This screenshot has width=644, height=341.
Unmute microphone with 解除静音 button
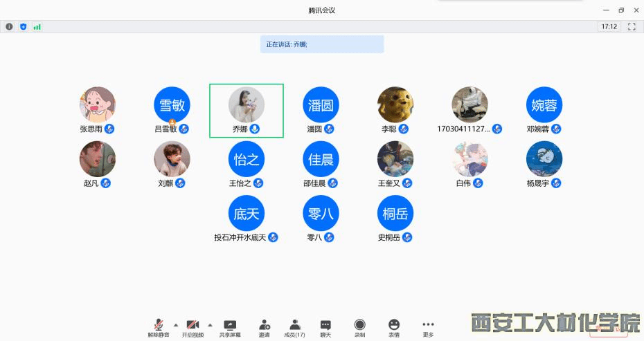[158, 326]
